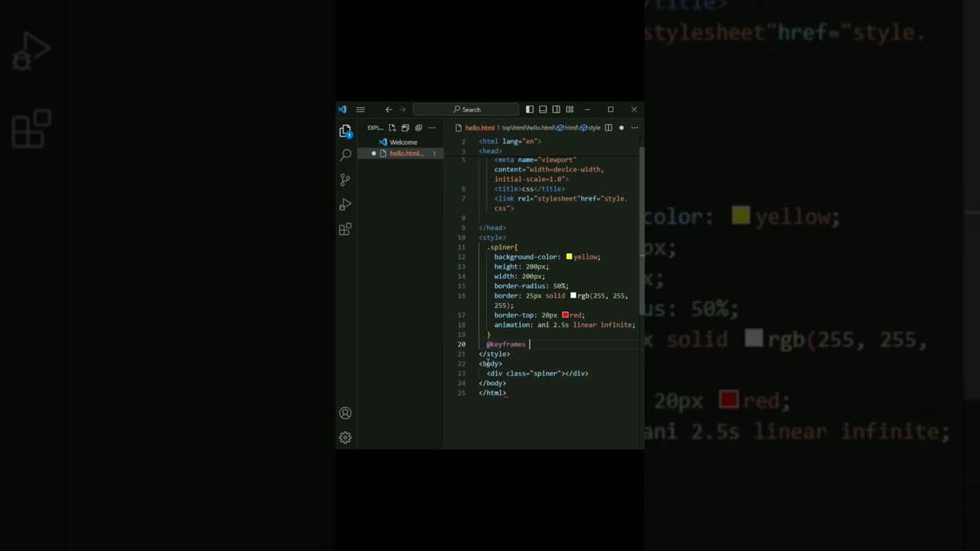
Task: Click the unsaved dot beside hello.html in sidebar
Action: pos(374,154)
